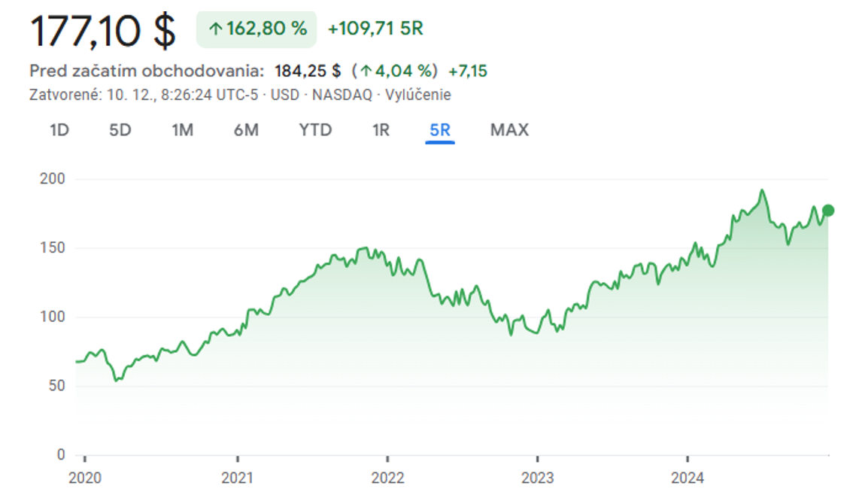Image resolution: width=859 pixels, height=504 pixels.
Task: Click the 184,25 $ pre-market price
Action: click(308, 71)
